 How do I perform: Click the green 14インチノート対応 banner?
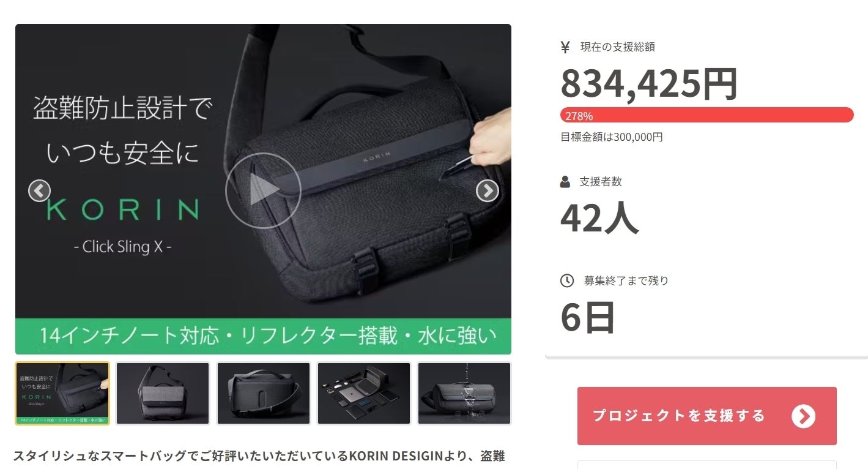tap(263, 336)
